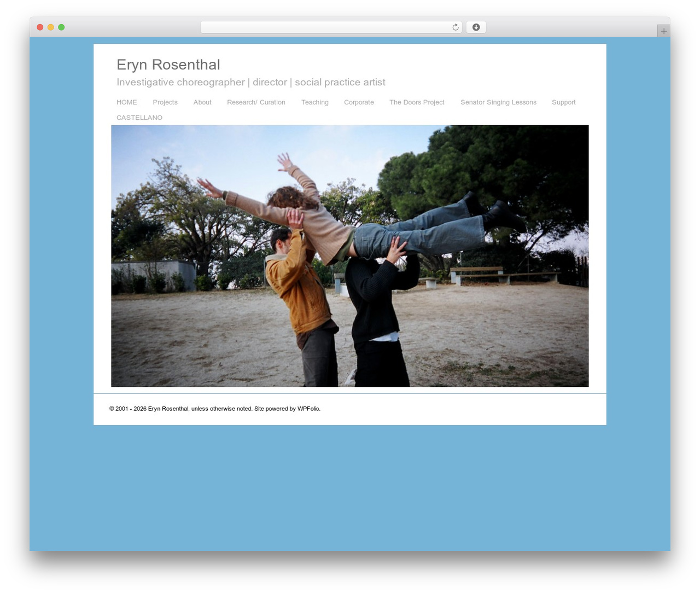Screen dimensions: 700x593
Task: Visit The Doors Project page
Action: (x=417, y=102)
